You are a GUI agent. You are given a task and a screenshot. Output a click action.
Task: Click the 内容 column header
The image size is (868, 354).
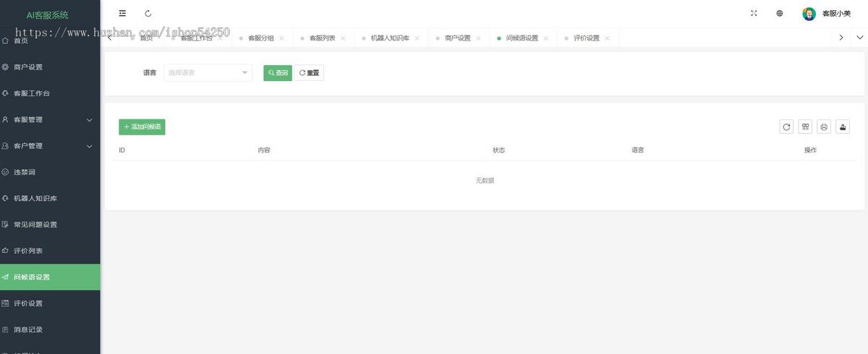tap(264, 150)
